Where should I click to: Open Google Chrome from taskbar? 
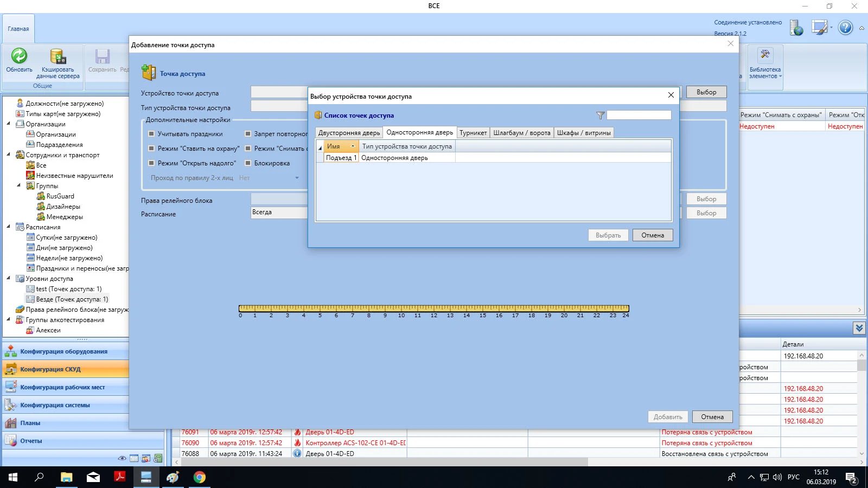(x=200, y=477)
